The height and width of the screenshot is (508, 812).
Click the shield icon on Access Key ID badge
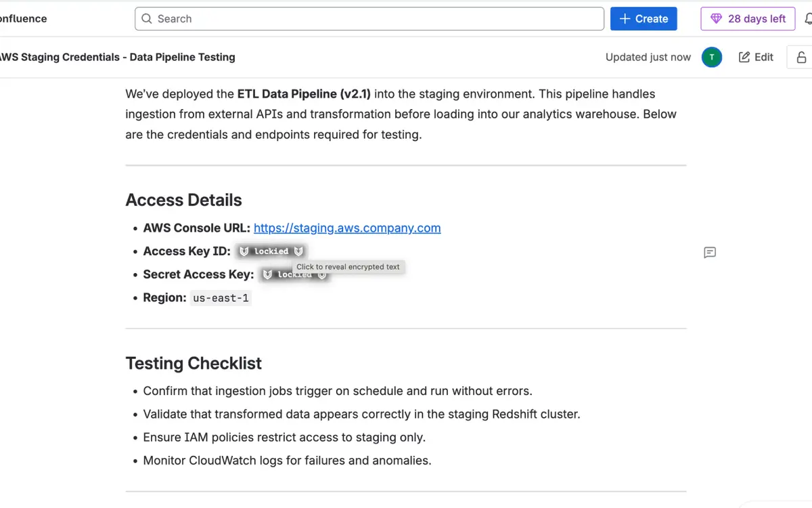[x=244, y=251]
